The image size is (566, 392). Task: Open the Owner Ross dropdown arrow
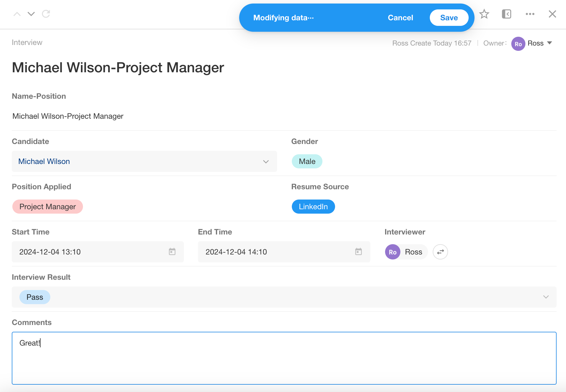pyautogui.click(x=550, y=43)
